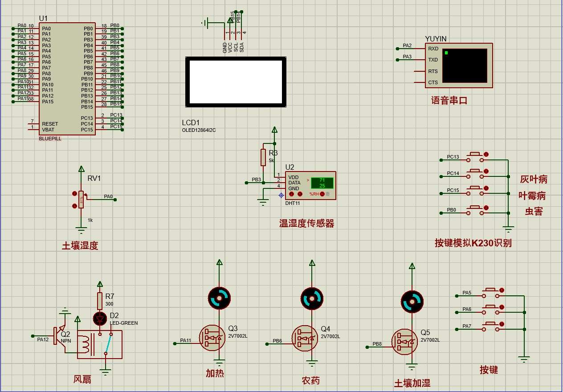The width and height of the screenshot is (563, 392).
Task: Click the green readout on the DHT11 sensor
Action: [x=322, y=183]
